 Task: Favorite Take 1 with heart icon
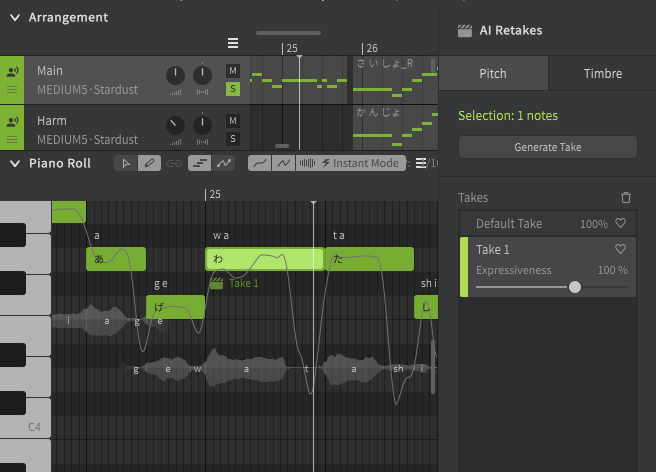point(620,249)
